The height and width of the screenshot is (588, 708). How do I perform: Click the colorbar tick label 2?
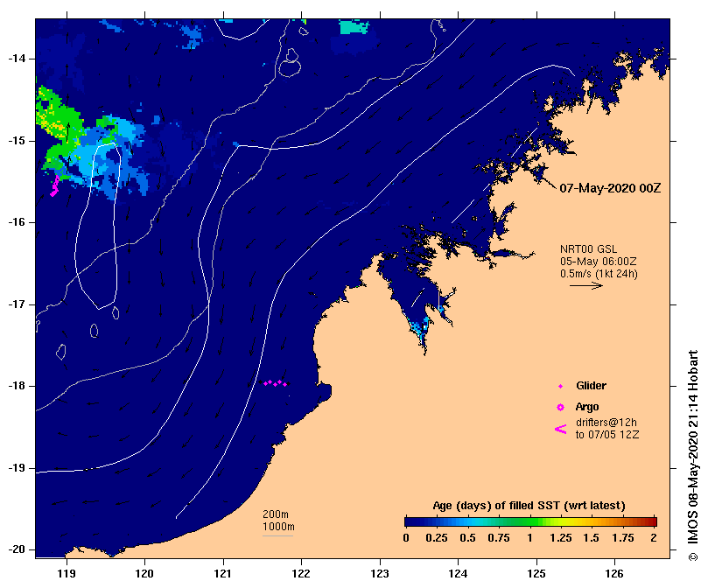[x=654, y=538]
